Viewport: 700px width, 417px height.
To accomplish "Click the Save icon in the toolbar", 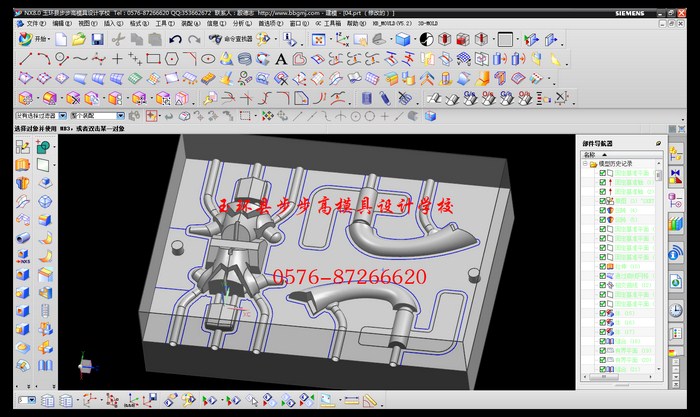I will point(97,39).
